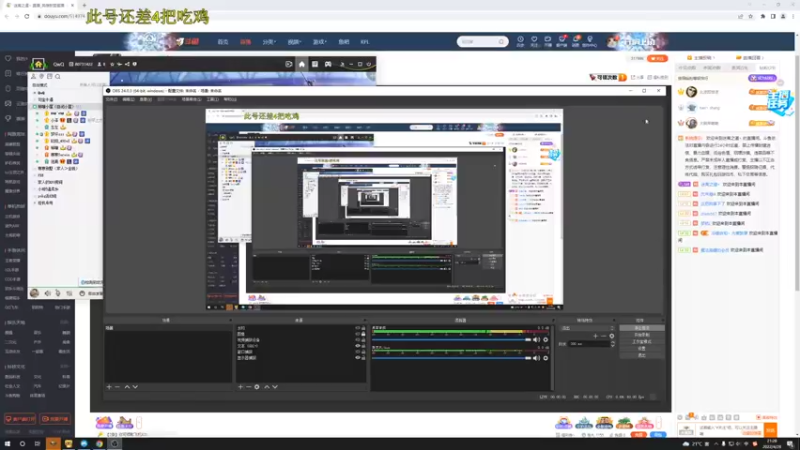Toggle visibility of video capture device source
Viewport: 800px width, 450px height.
[358, 340]
